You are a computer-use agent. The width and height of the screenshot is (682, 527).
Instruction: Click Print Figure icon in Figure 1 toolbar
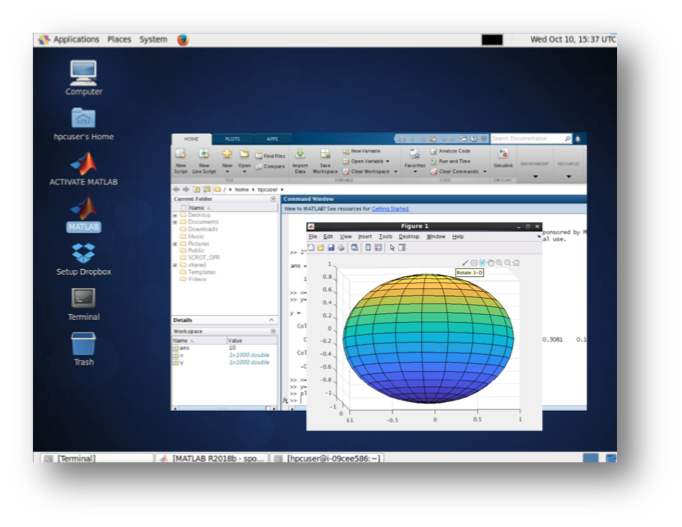click(x=341, y=247)
